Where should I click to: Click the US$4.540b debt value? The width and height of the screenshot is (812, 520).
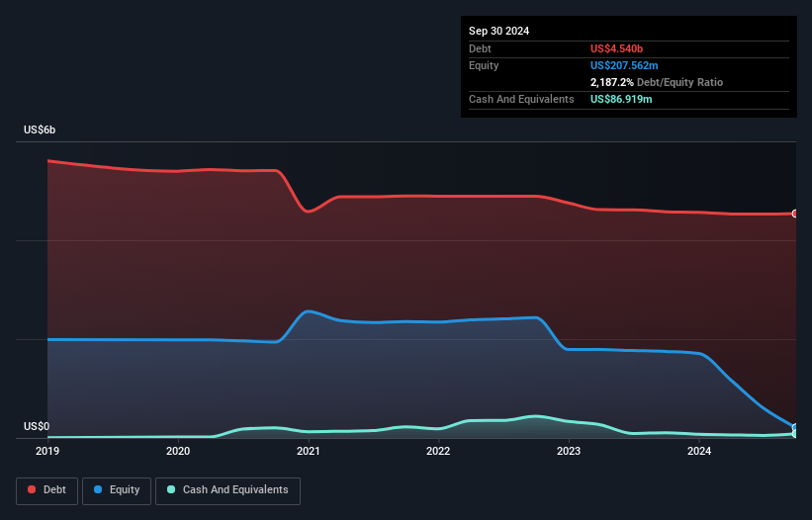pyautogui.click(x=616, y=48)
